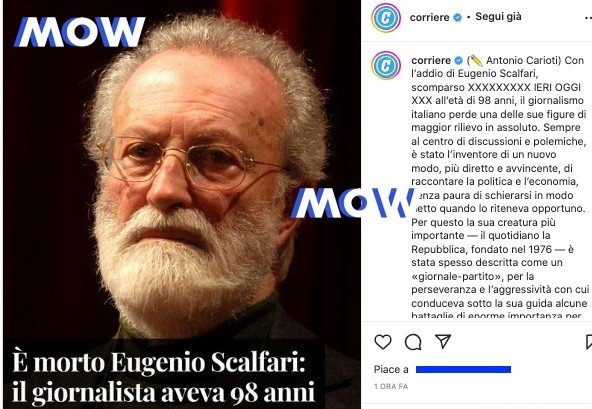Click the 1 ORA FA timestamp

tap(391, 386)
